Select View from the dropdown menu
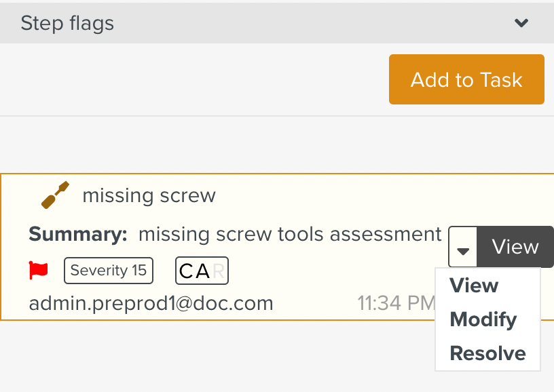554x392 pixels. [473, 286]
